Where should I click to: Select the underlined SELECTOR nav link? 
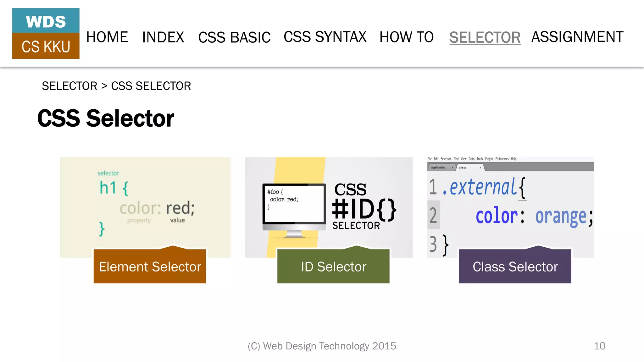[x=485, y=37]
